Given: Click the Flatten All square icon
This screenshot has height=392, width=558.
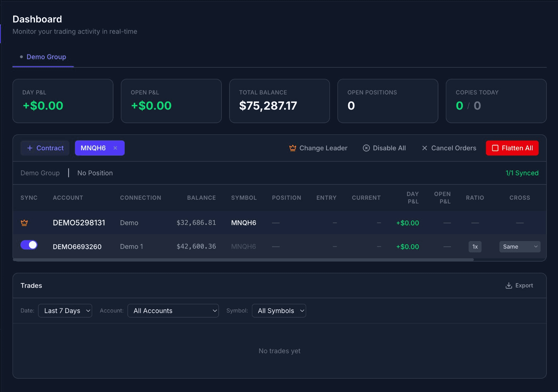Looking at the screenshot, I should [x=495, y=148].
